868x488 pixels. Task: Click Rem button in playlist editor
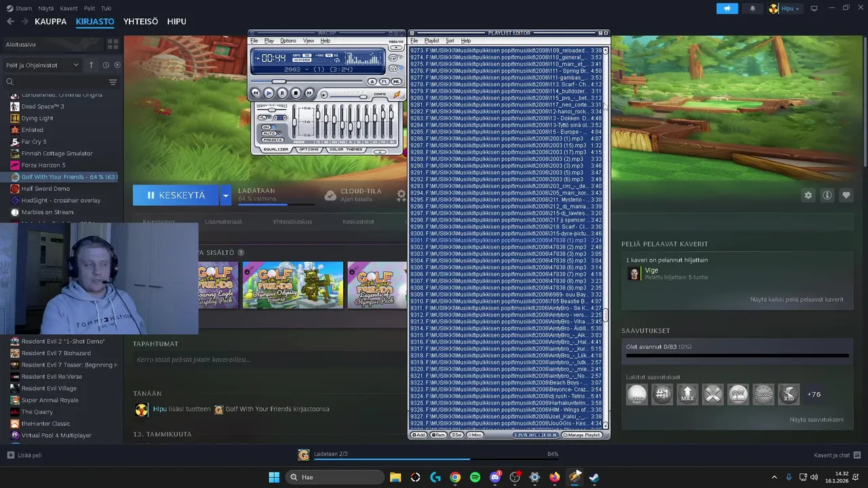pyautogui.click(x=438, y=435)
